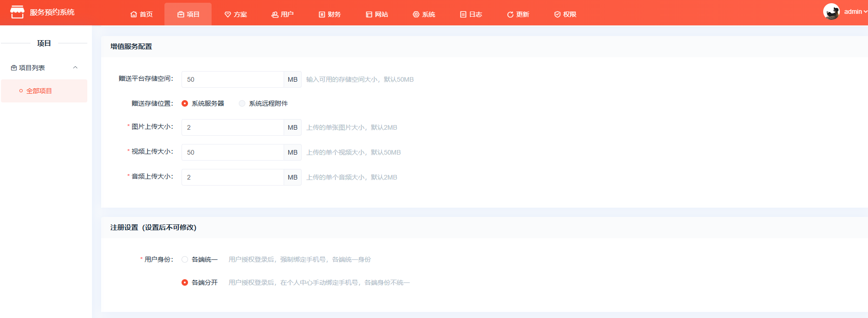Click the storefront logo icon
Screen dimensions: 868x318
(17, 12)
